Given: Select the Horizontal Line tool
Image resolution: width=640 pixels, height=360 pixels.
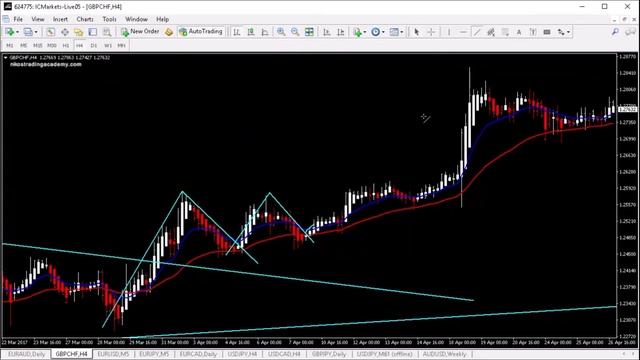Looking at the screenshot, I should point(463,32).
